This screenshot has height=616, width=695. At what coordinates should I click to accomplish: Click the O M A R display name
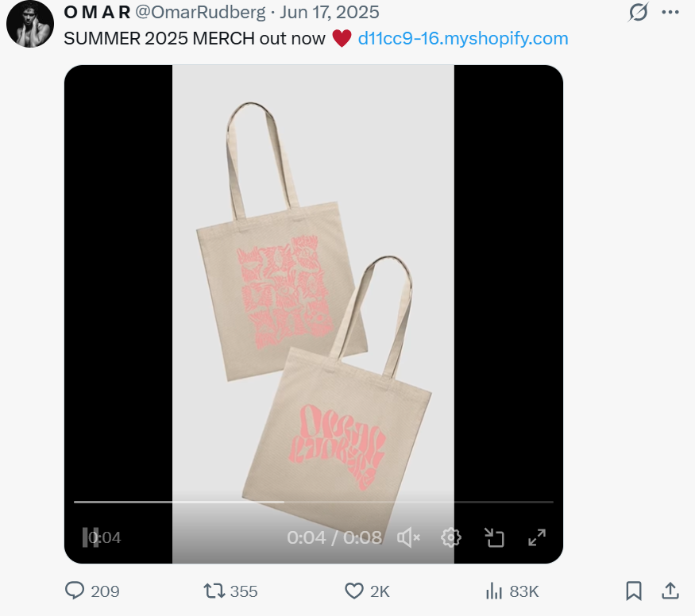pyautogui.click(x=97, y=12)
